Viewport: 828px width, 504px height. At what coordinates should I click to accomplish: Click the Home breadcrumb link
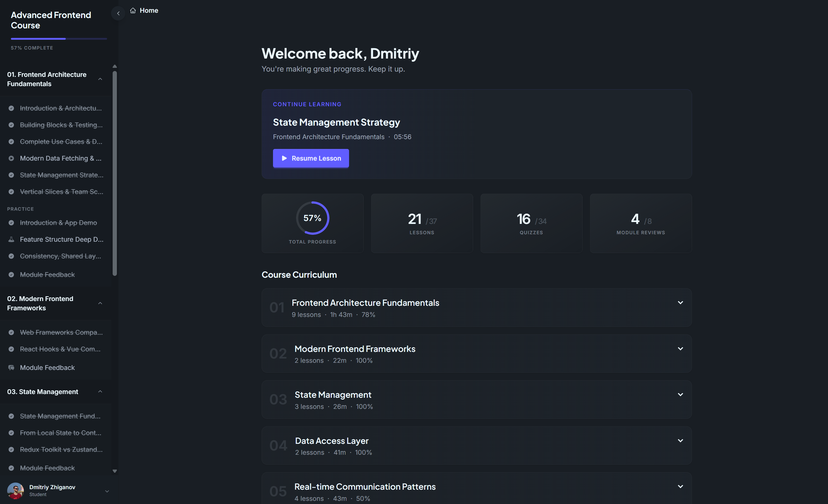[x=148, y=10]
